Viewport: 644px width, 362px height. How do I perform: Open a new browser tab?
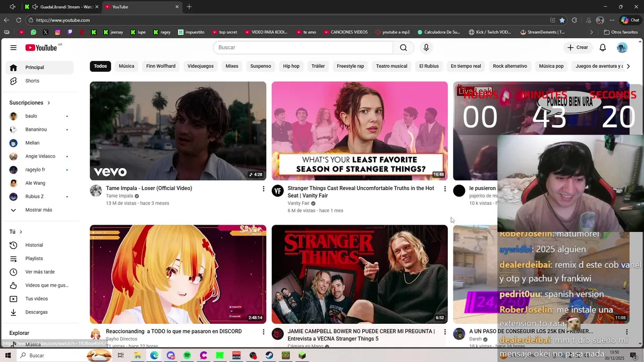pos(189,7)
